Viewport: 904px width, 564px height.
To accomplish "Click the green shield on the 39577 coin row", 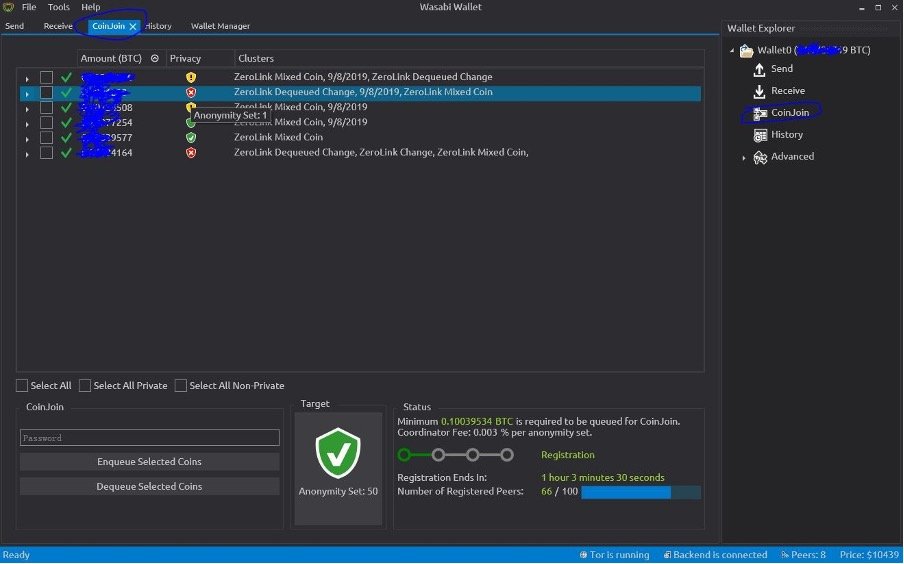I will (x=191, y=137).
